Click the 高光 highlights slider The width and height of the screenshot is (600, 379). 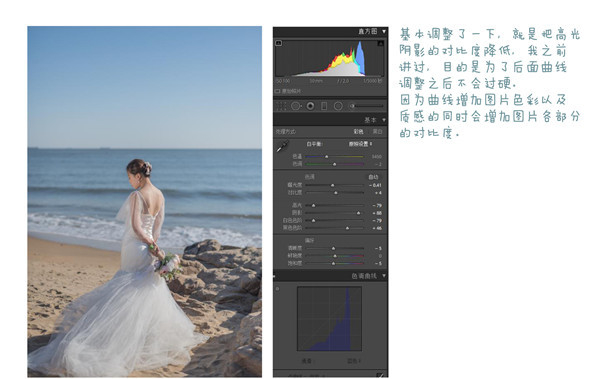(335, 206)
